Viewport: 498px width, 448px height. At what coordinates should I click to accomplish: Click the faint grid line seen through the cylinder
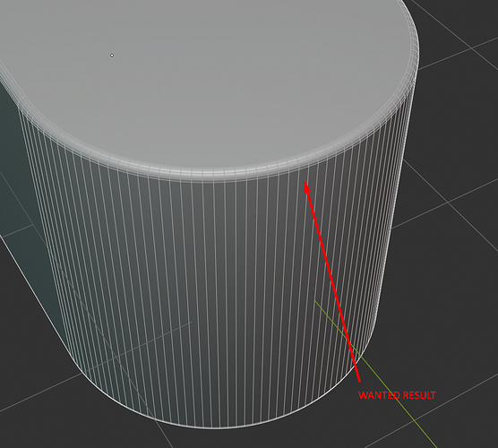tap(136, 347)
